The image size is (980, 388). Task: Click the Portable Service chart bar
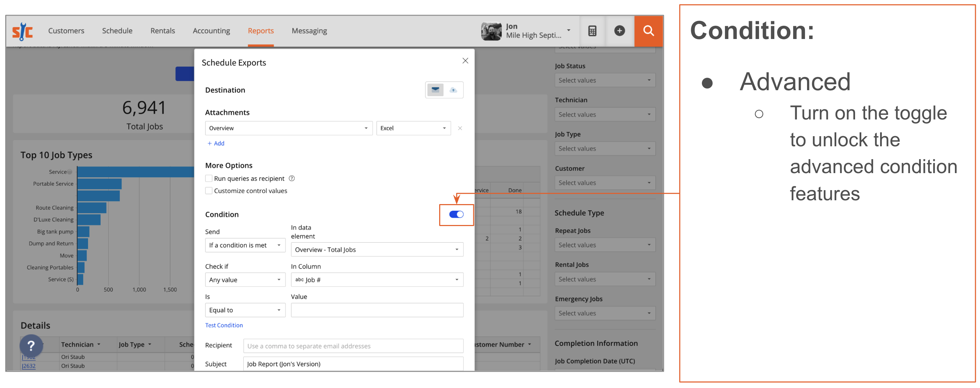tap(99, 184)
